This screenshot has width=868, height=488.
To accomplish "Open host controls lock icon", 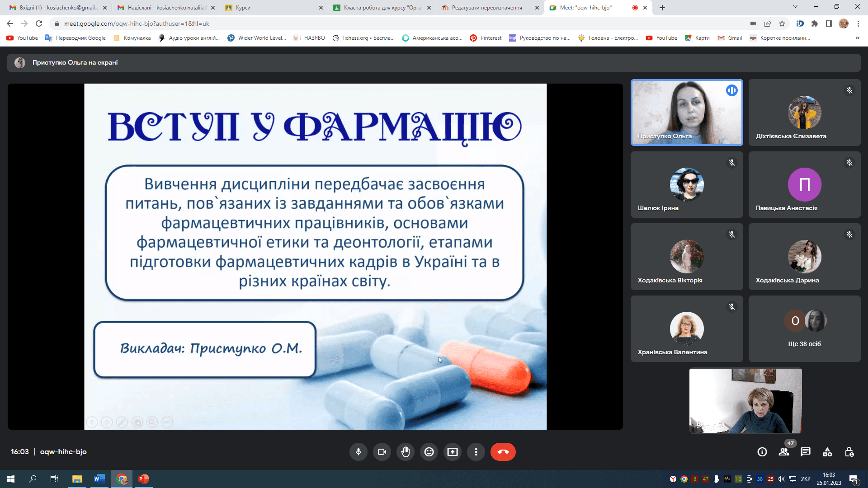I will [849, 452].
